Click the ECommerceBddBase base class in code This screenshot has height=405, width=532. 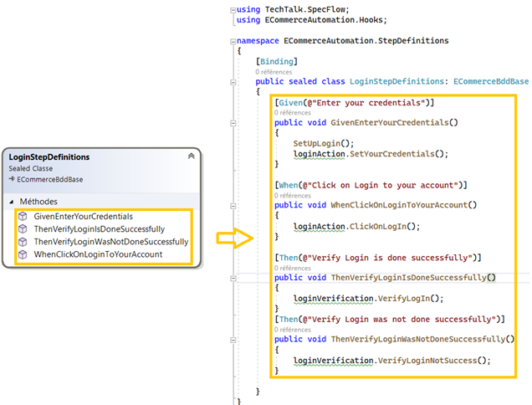(x=490, y=82)
